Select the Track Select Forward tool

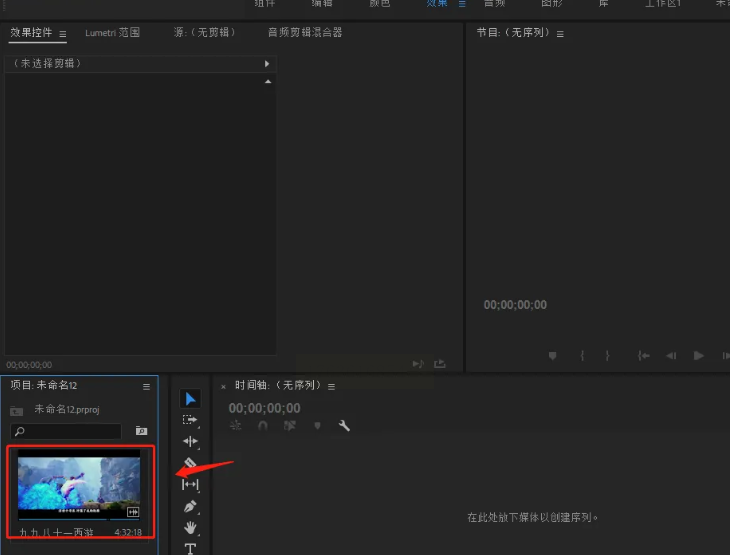(x=190, y=420)
